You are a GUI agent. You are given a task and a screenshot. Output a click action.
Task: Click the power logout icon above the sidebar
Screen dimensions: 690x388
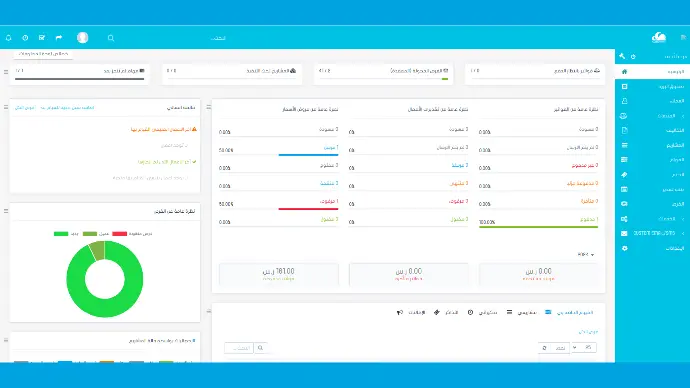[x=633, y=57]
